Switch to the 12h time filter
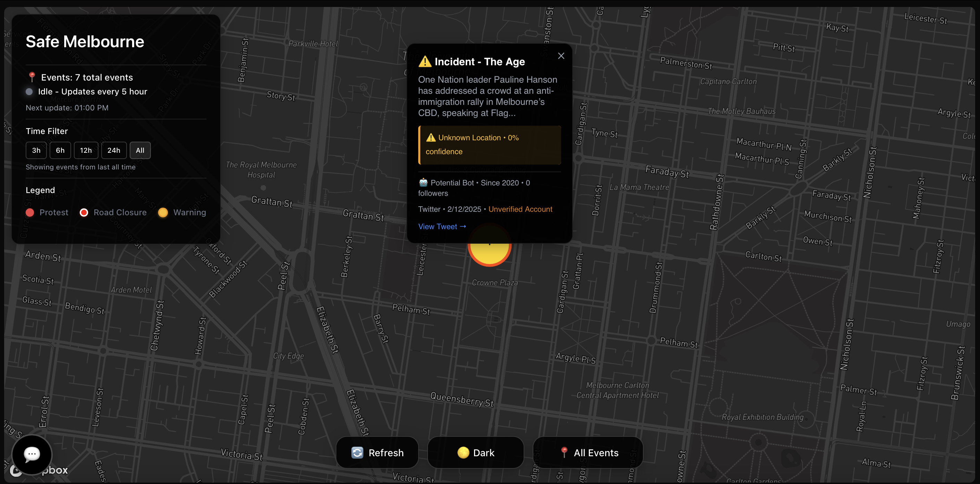Viewport: 980px width, 484px height. [x=86, y=150]
